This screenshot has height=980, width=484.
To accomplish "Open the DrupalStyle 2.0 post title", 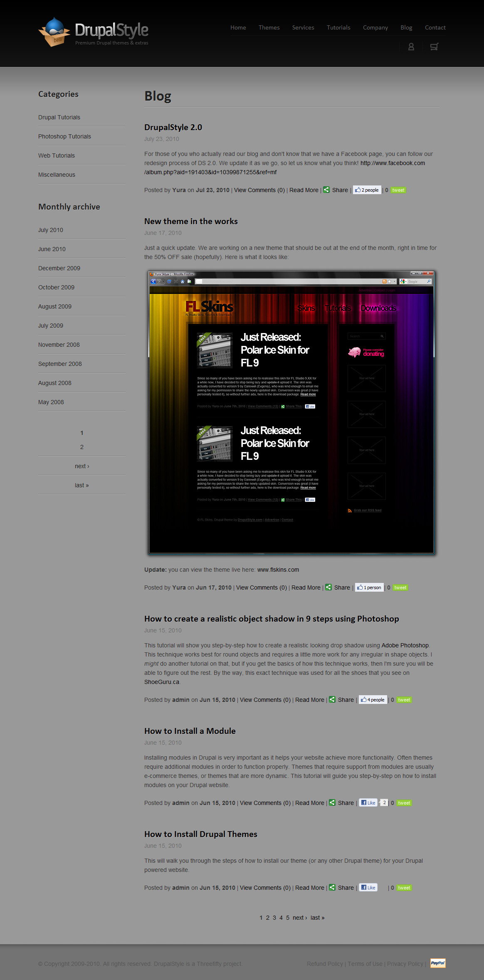I will pyautogui.click(x=173, y=127).
